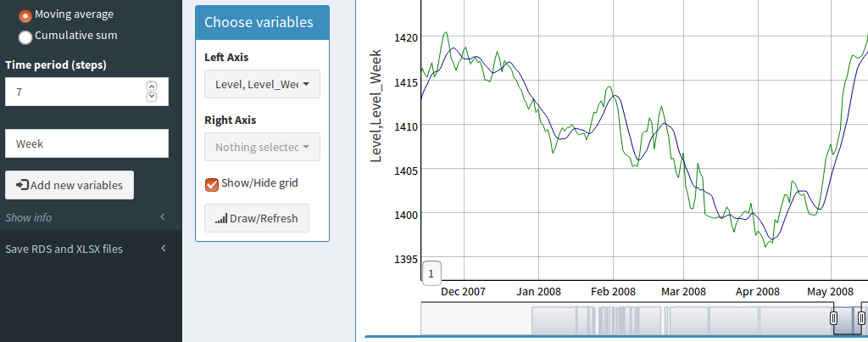Click the chevron icon beside Show info
This screenshot has width=868, height=342.
click(163, 217)
